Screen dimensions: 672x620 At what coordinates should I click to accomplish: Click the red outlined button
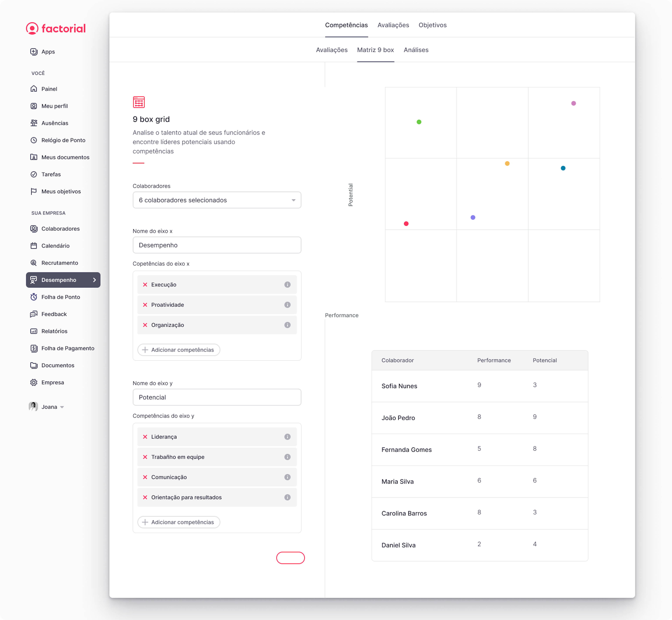click(x=291, y=558)
